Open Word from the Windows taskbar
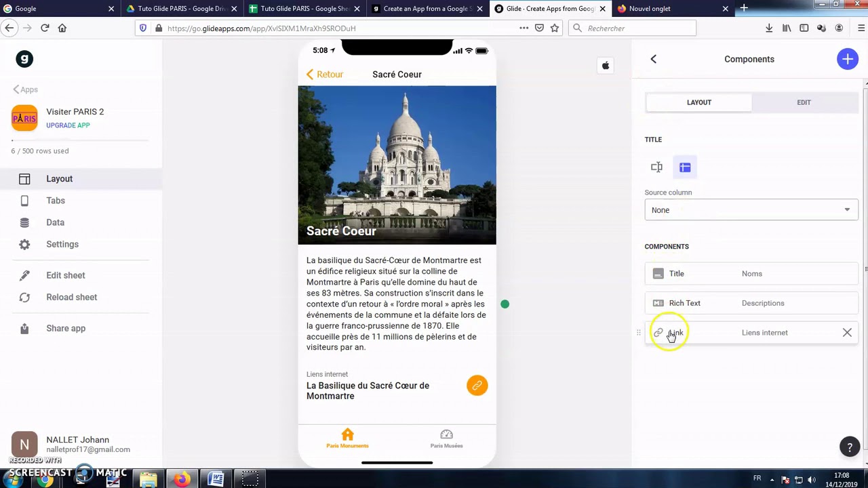The width and height of the screenshot is (868, 488). [x=216, y=480]
